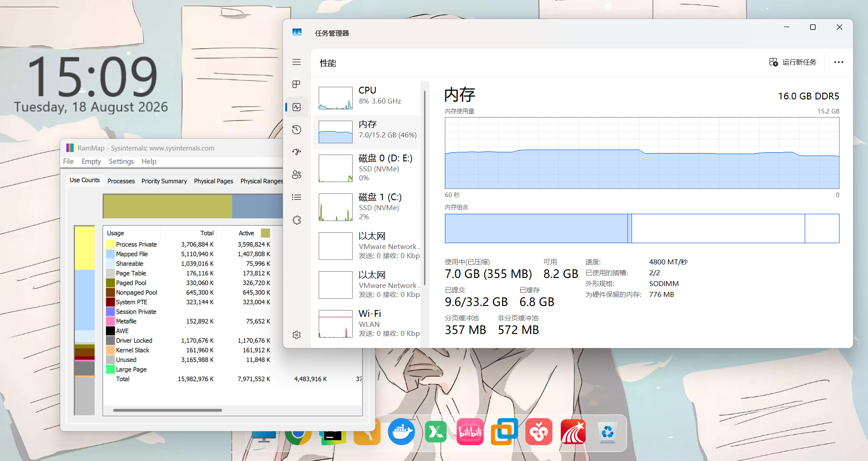Sort RamMap table by the Active column
The height and width of the screenshot is (461, 868).
coord(245,233)
